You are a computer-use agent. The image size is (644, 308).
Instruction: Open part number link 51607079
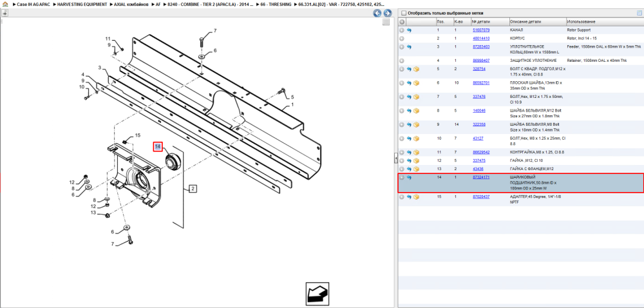pos(481,30)
